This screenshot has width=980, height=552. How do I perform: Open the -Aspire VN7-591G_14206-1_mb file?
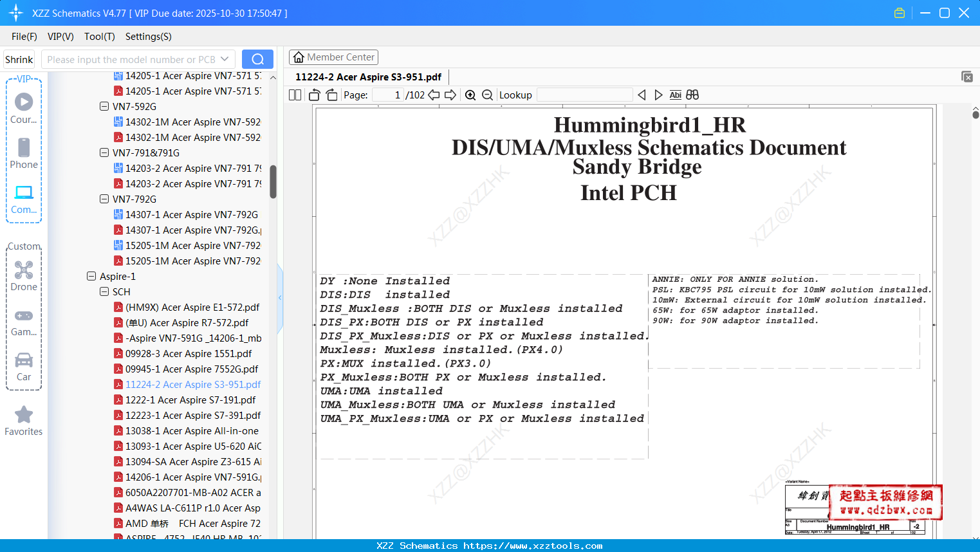[x=188, y=338]
